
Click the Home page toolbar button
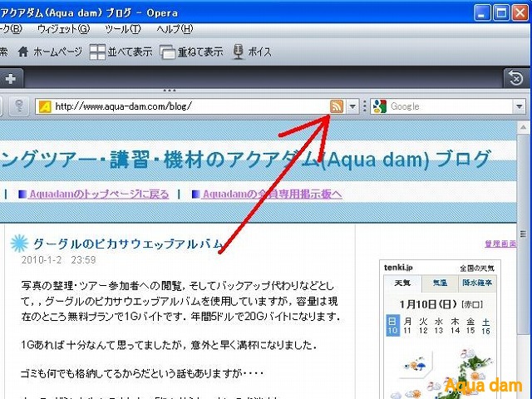click(50, 52)
